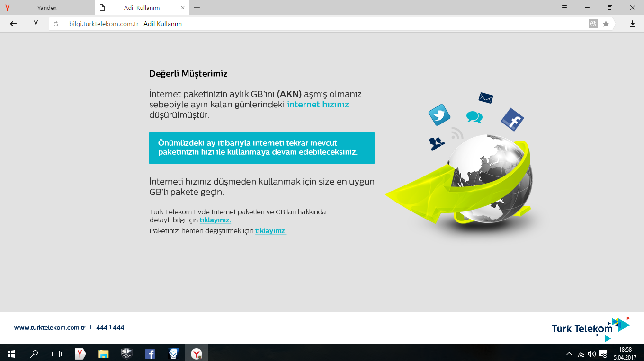Open the browser hamburger menu

pyautogui.click(x=564, y=8)
